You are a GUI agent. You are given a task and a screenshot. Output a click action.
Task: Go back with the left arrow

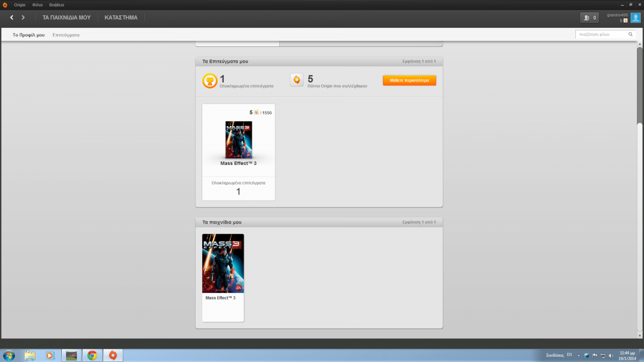click(12, 18)
